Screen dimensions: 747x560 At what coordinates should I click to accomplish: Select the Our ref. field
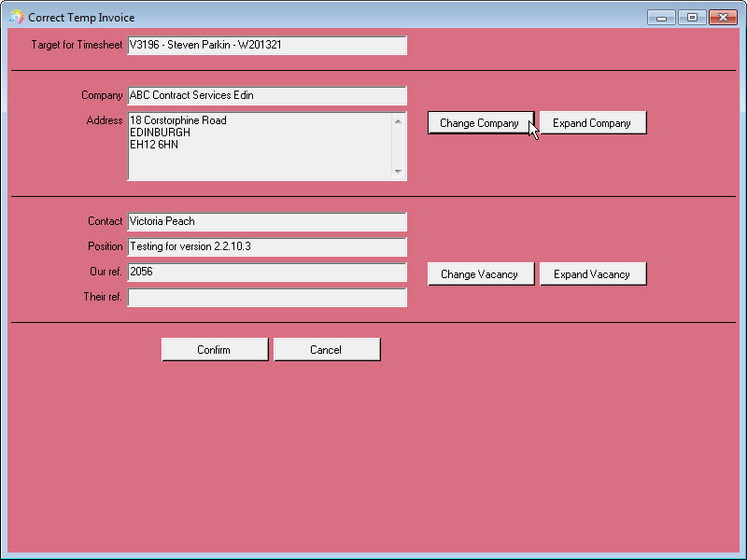pyautogui.click(x=267, y=272)
